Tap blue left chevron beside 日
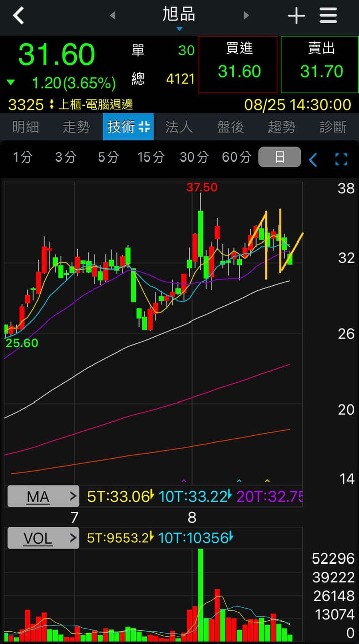 313,159
